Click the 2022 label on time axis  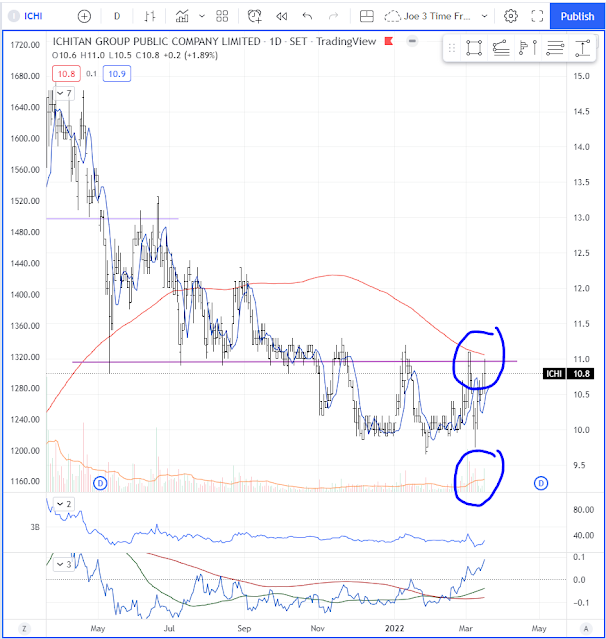pos(394,628)
